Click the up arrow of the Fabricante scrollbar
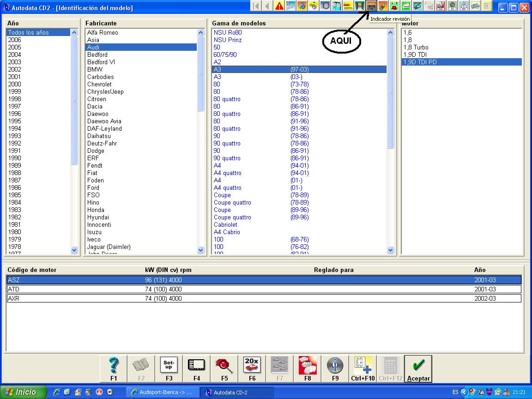Screen dimensions: 532x399 click(200, 33)
